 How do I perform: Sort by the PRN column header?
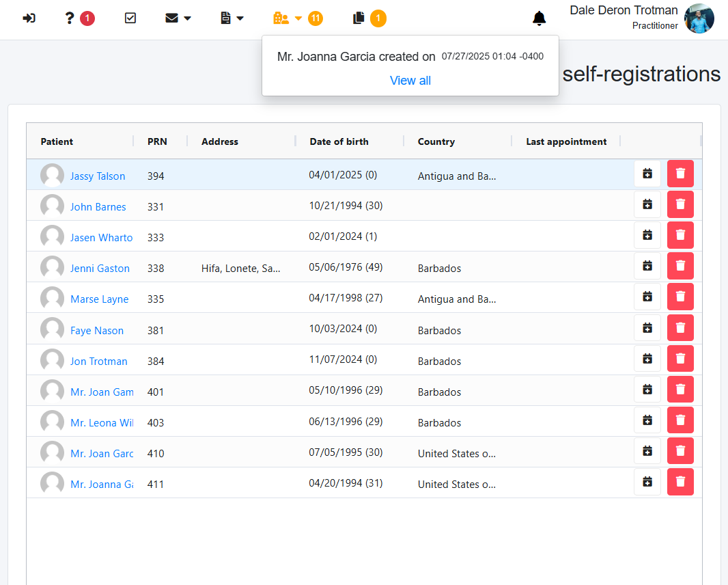157,141
